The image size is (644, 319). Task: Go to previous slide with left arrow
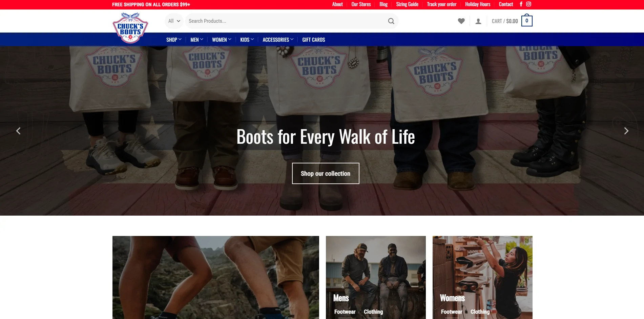18,131
